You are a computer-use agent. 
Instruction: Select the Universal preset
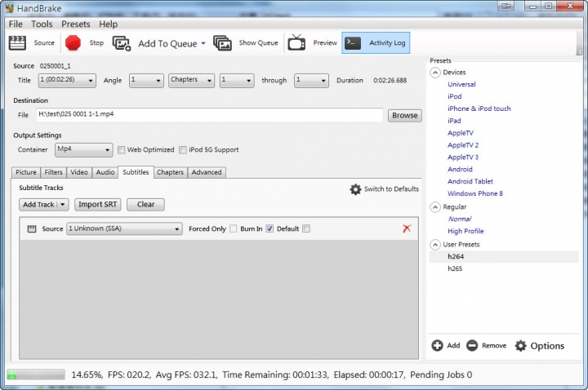coord(461,85)
